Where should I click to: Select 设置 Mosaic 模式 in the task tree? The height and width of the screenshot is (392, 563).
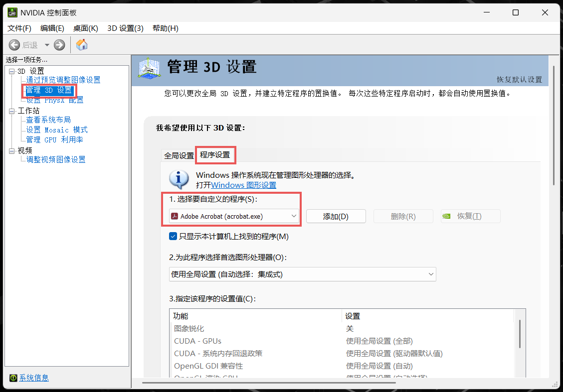pos(57,130)
